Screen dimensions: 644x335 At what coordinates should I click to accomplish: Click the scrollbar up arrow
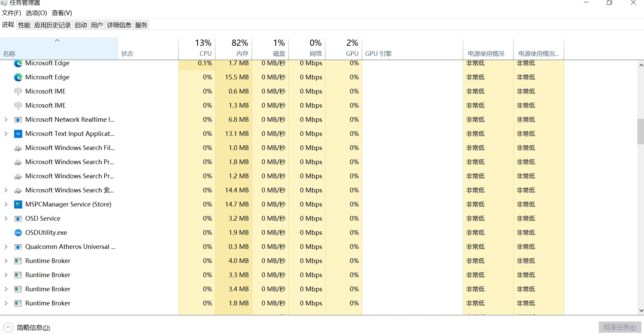click(x=641, y=65)
